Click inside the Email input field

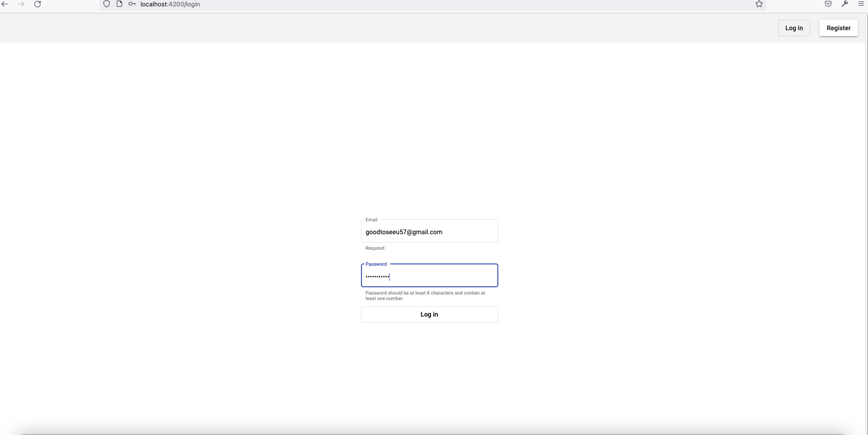tap(429, 232)
